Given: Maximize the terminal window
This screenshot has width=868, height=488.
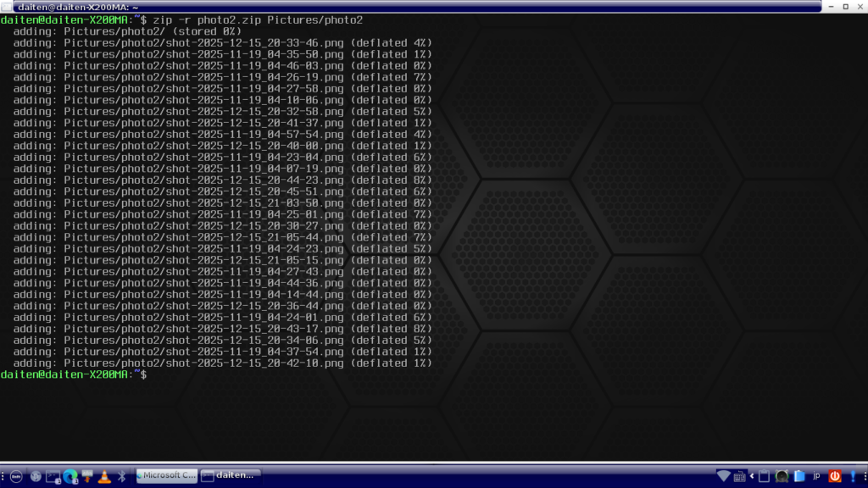Looking at the screenshot, I should tap(844, 6).
